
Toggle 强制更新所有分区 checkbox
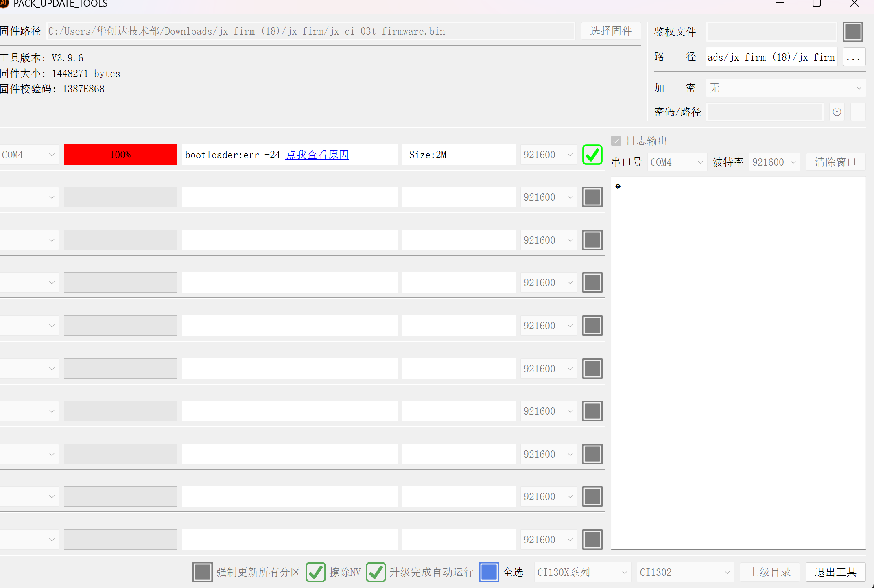[202, 572]
